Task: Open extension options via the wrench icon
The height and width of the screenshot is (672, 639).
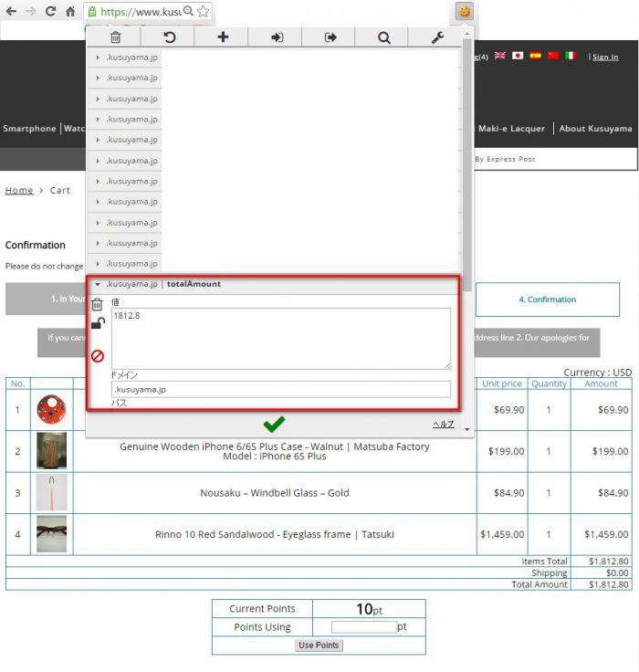Action: (x=438, y=37)
